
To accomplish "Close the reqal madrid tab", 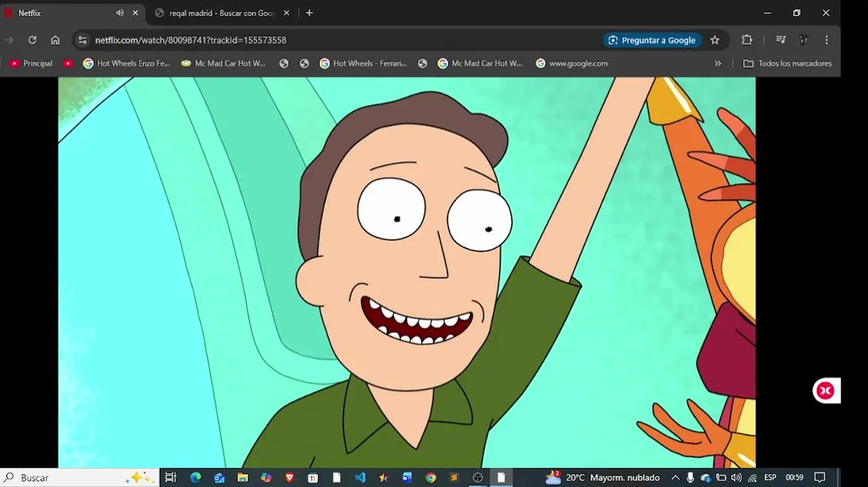I will coord(287,13).
